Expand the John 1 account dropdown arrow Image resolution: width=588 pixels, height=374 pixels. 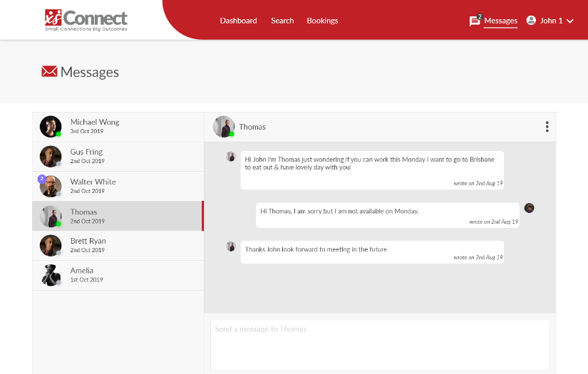click(x=569, y=21)
